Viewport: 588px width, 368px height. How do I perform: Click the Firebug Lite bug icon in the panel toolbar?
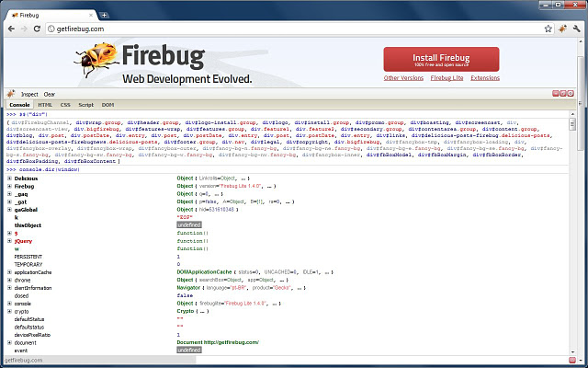pos(11,94)
